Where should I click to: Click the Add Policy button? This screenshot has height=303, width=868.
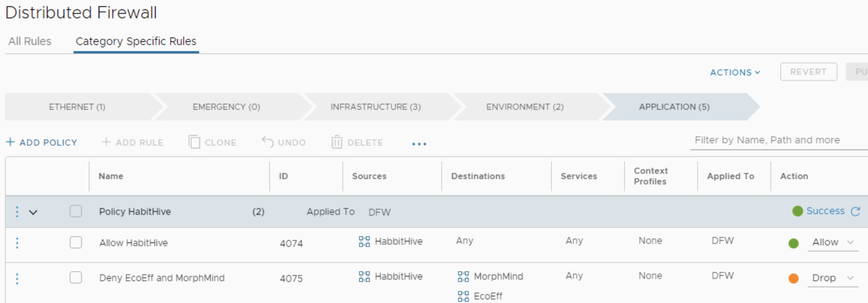click(42, 142)
